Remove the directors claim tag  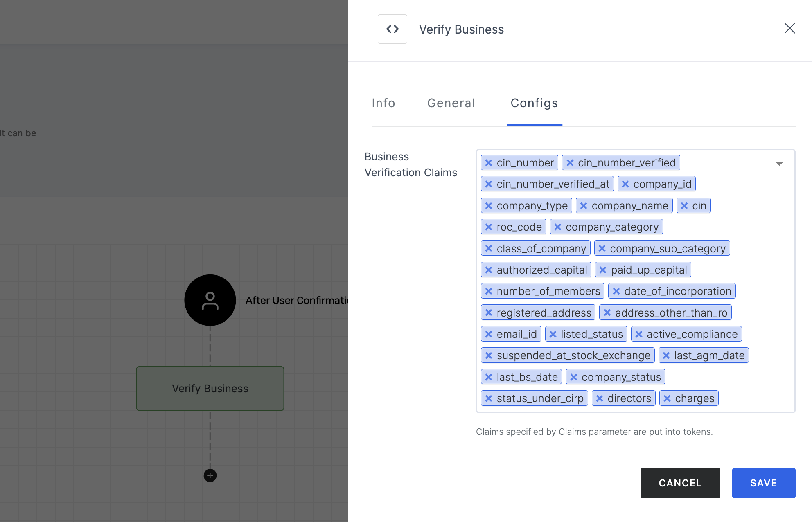(600, 398)
